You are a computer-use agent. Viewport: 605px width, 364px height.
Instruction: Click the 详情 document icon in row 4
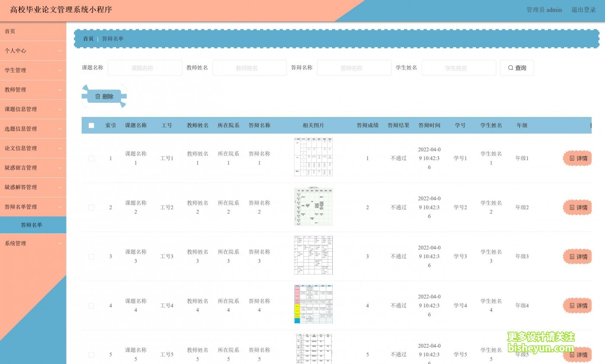pyautogui.click(x=572, y=306)
